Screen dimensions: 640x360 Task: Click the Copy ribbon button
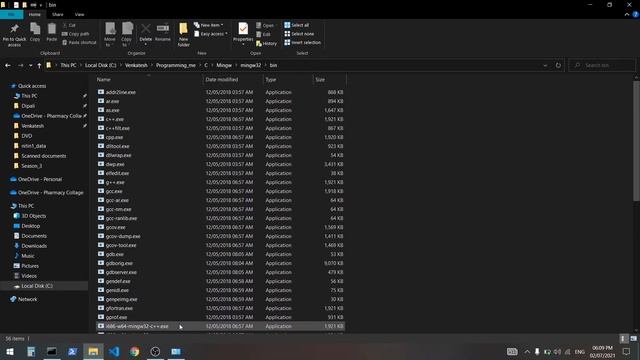(35, 32)
